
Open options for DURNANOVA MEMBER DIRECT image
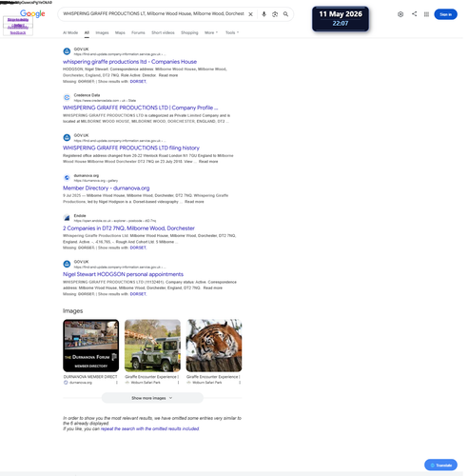point(118,383)
